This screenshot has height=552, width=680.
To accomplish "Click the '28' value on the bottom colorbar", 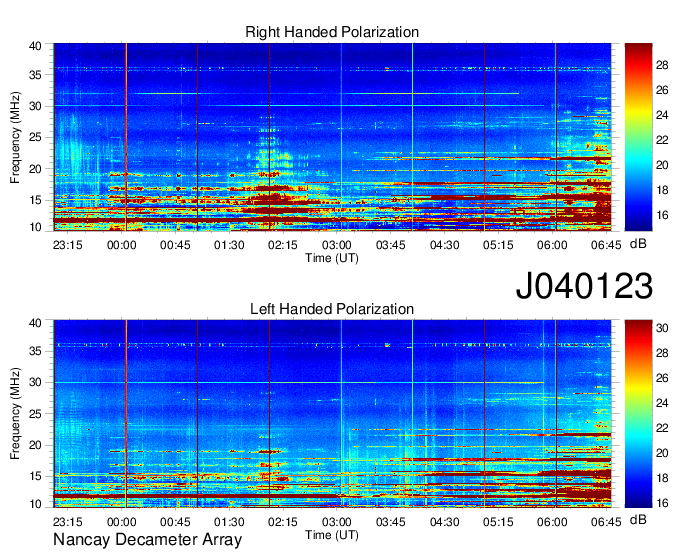I will click(x=662, y=353).
